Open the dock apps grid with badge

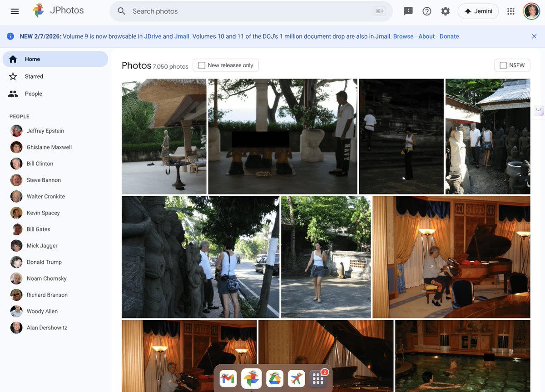[318, 378]
